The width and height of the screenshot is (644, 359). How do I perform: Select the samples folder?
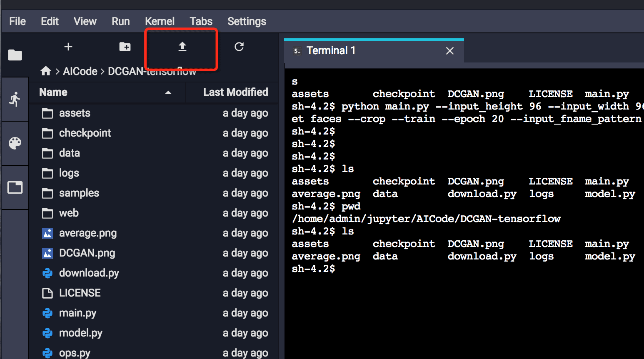[79, 193]
